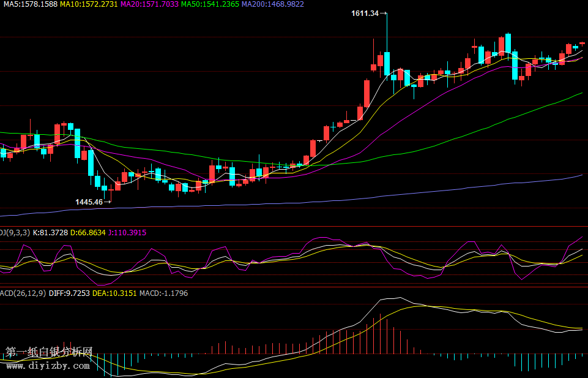Open the KDJ(9,3,3) indicator settings label
Screen dimensions: 588x378
point(14,233)
